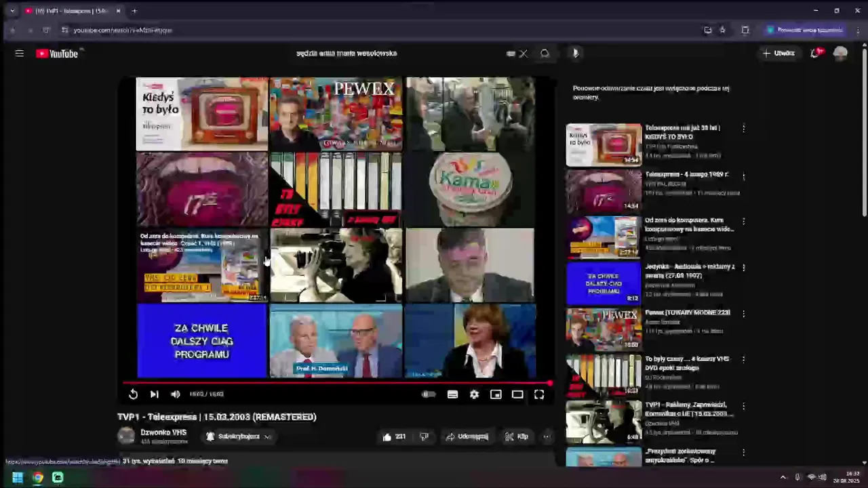Mute the video player volume
The width and height of the screenshot is (868, 488).
point(175,394)
